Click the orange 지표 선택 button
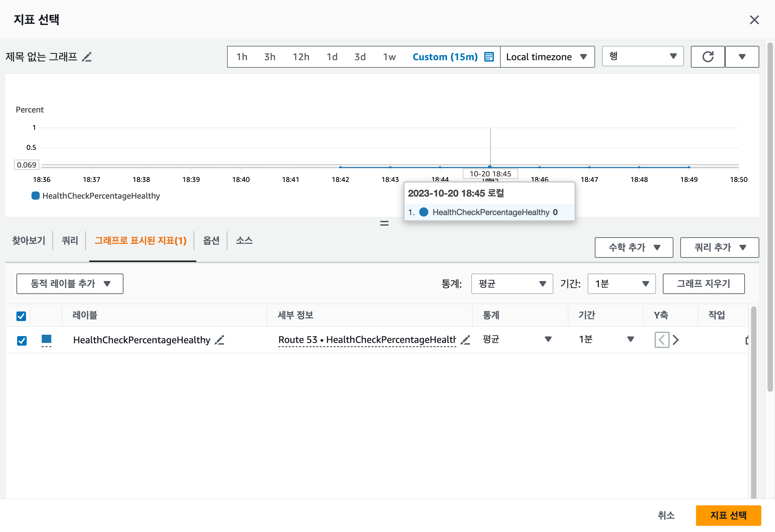The height and width of the screenshot is (532, 775). coord(728,515)
